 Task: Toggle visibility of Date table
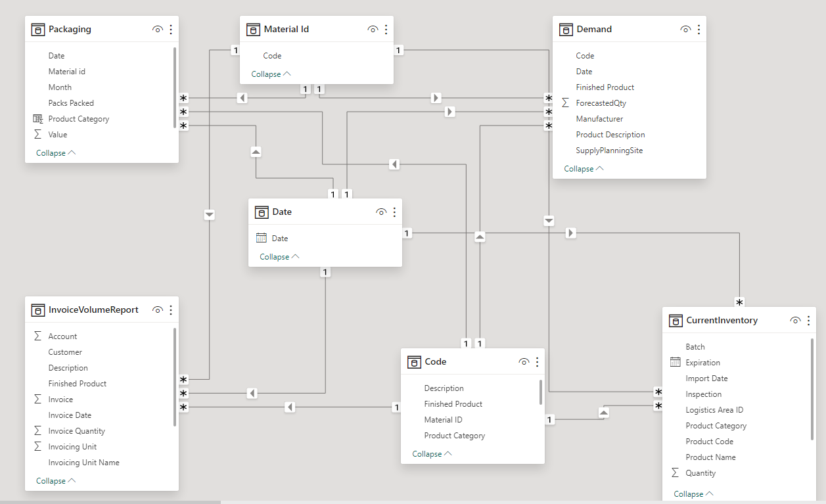coord(381,212)
